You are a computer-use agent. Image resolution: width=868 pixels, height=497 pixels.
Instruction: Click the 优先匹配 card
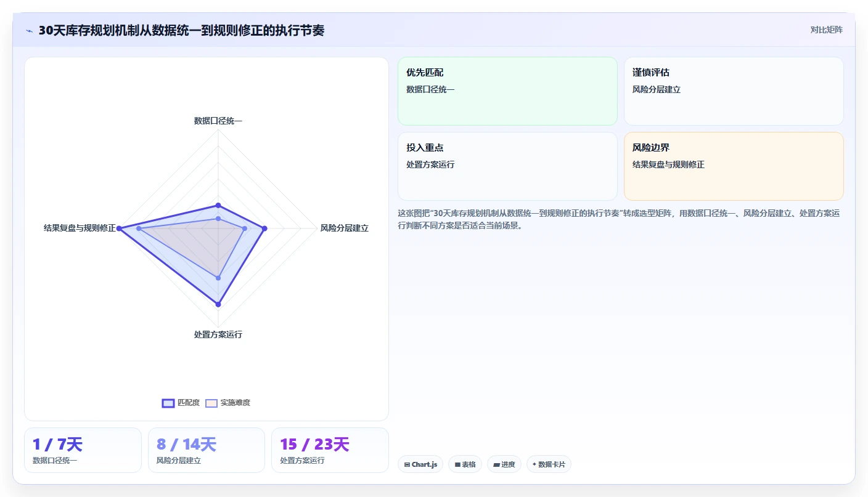507,91
